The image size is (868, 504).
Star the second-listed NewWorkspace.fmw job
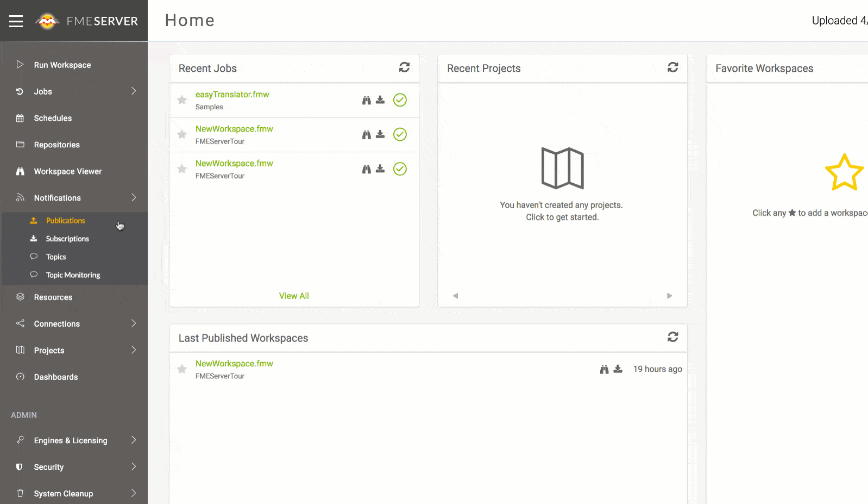tap(182, 134)
